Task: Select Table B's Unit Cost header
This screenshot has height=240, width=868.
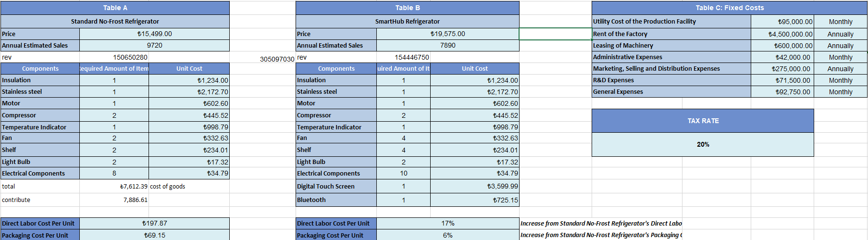Action: point(474,69)
